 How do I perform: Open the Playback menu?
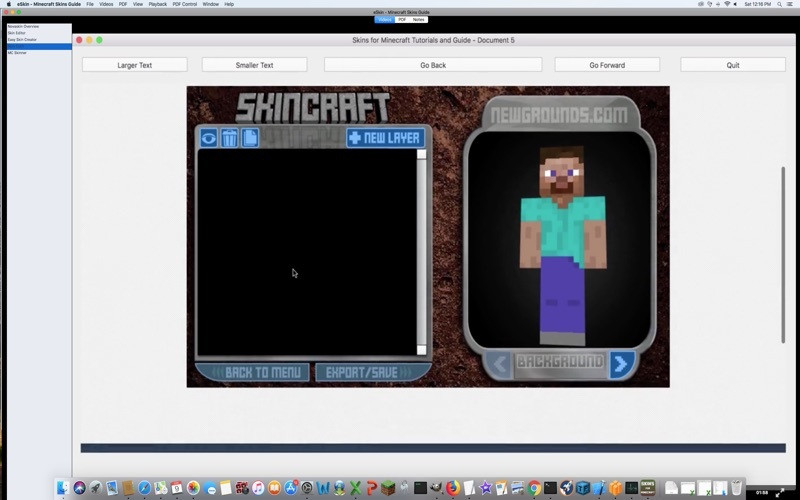point(158,4)
